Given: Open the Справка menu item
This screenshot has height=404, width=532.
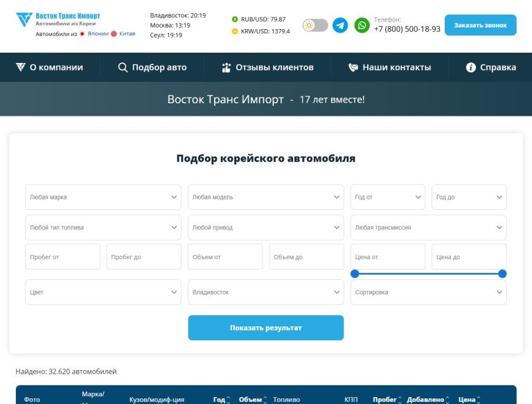Looking at the screenshot, I should click(491, 67).
